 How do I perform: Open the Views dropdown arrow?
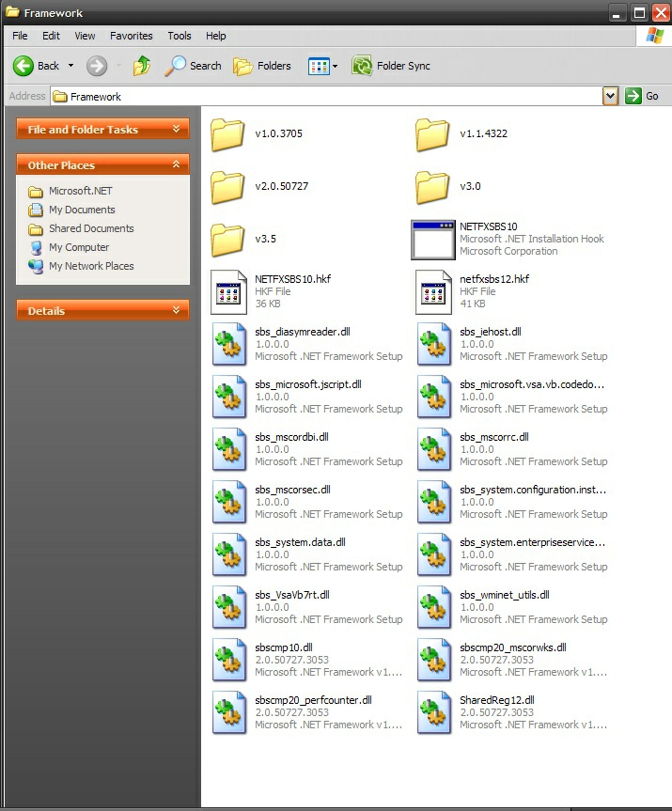pos(336,66)
